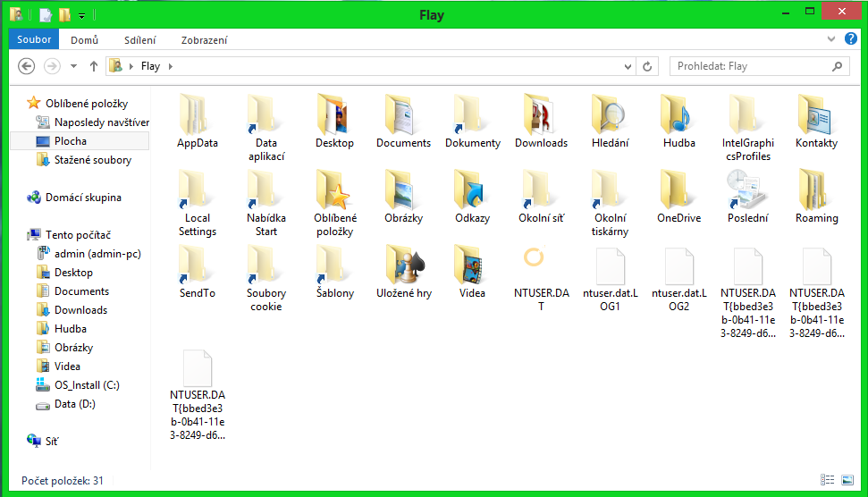Screen dimensions: 868x497
Task: Switch to large icons view in status bar
Action: tap(847, 480)
